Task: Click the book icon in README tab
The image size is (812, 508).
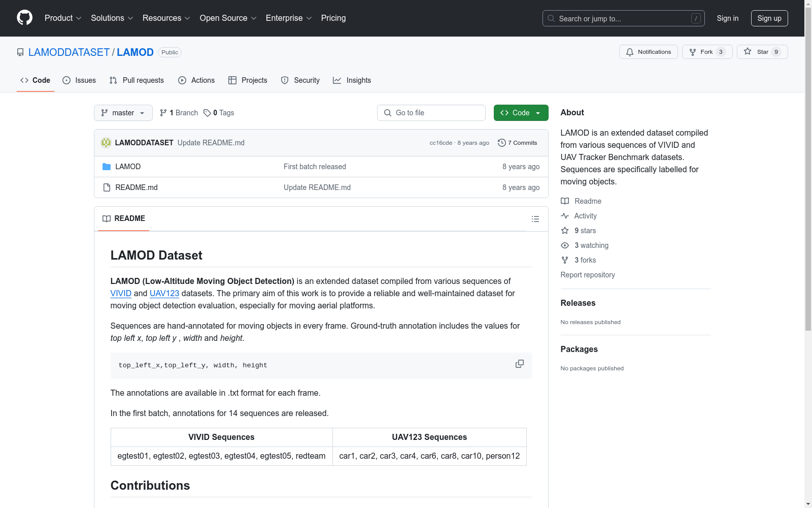Action: (x=107, y=218)
